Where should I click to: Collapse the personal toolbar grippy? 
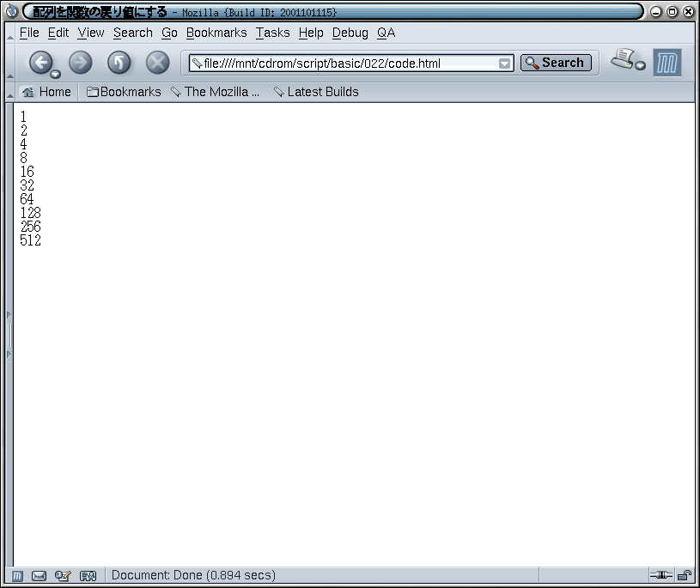point(9,92)
